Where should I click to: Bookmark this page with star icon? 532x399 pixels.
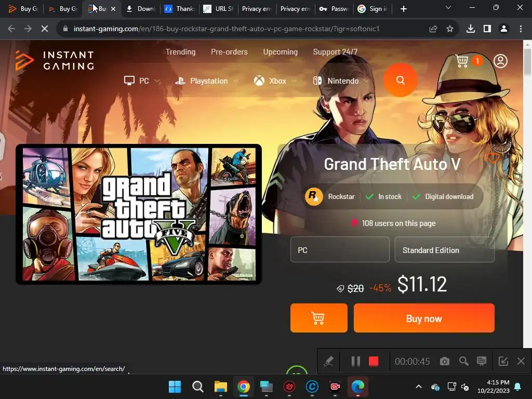[x=450, y=29]
